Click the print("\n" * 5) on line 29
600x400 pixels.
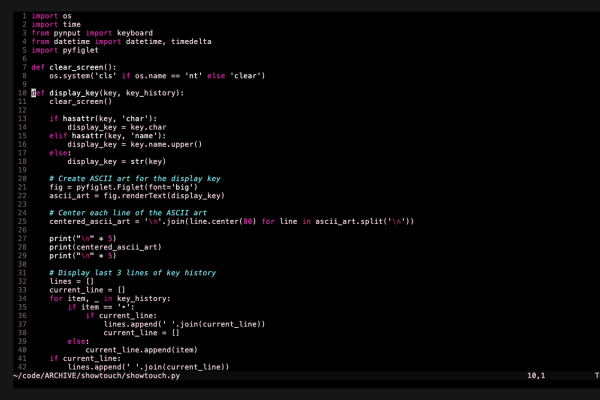pos(83,256)
